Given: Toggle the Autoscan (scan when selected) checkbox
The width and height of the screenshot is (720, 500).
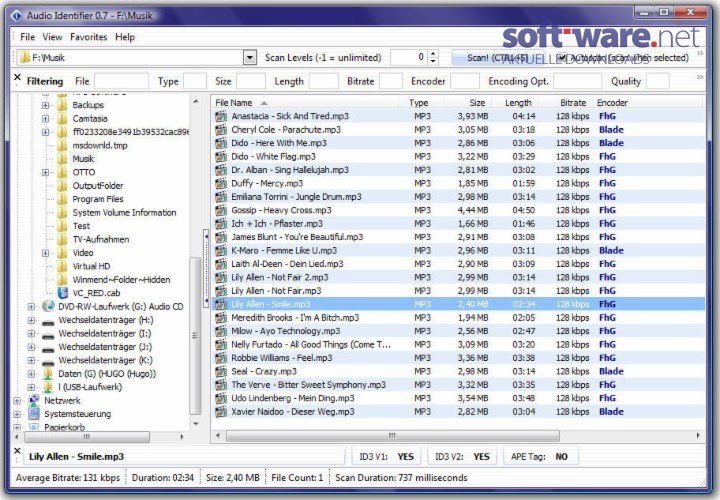Looking at the screenshot, I should [562, 57].
